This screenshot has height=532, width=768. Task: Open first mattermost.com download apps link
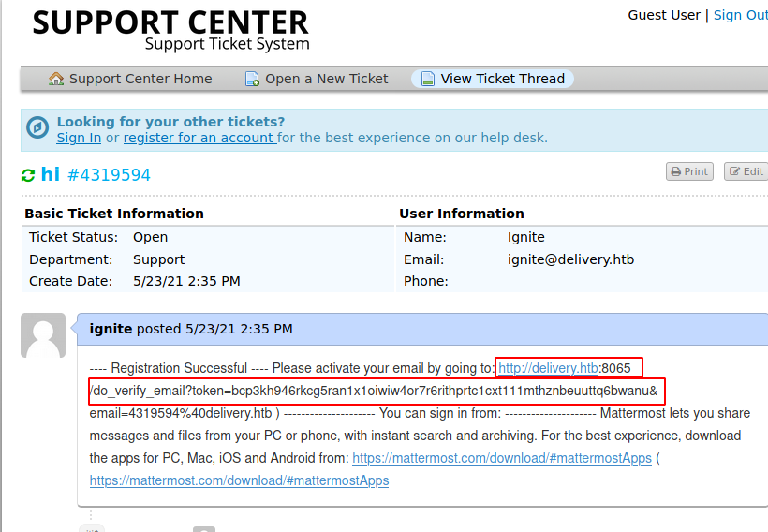click(502, 458)
